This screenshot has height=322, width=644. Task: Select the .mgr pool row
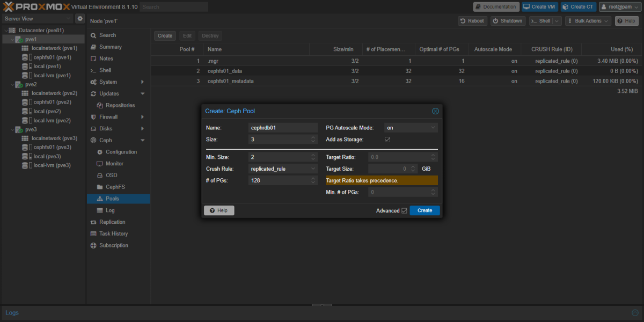point(396,61)
